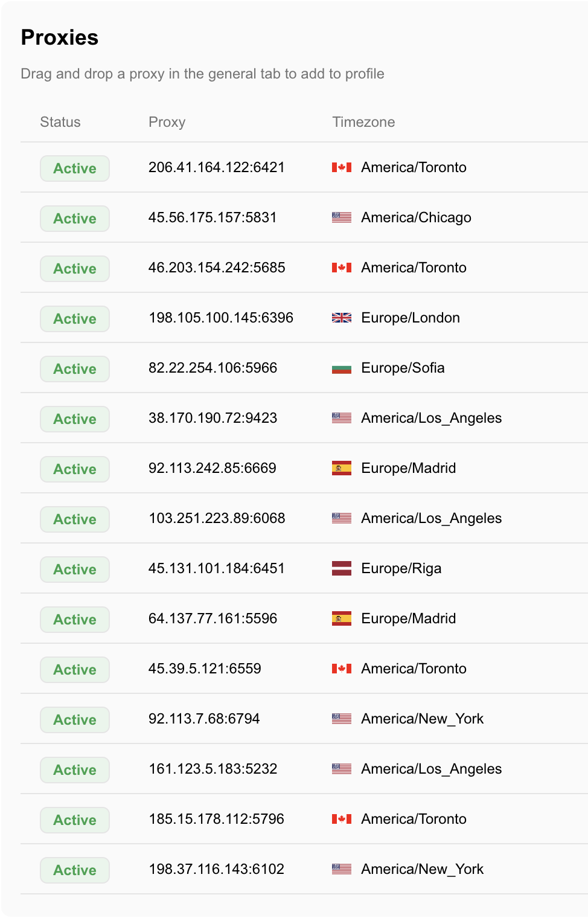Click the Canada flag beside 206.41.164.122:6421
This screenshot has height=918, width=588.
pos(342,167)
